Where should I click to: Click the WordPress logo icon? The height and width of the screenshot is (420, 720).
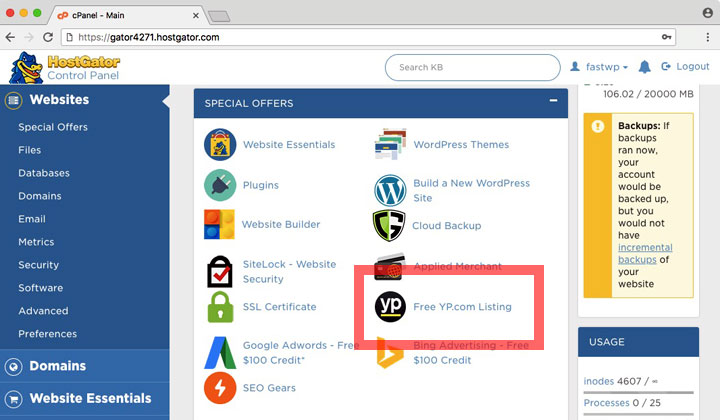390,190
